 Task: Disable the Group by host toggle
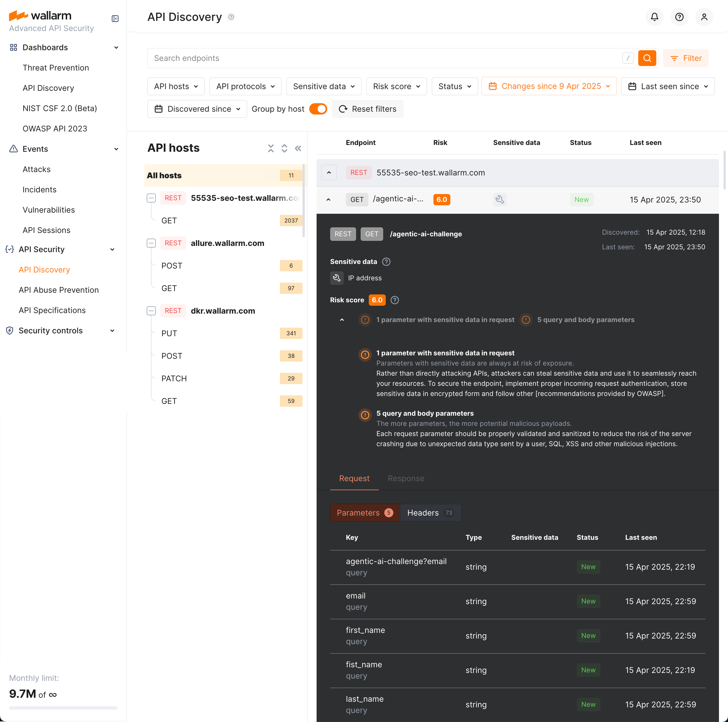318,109
